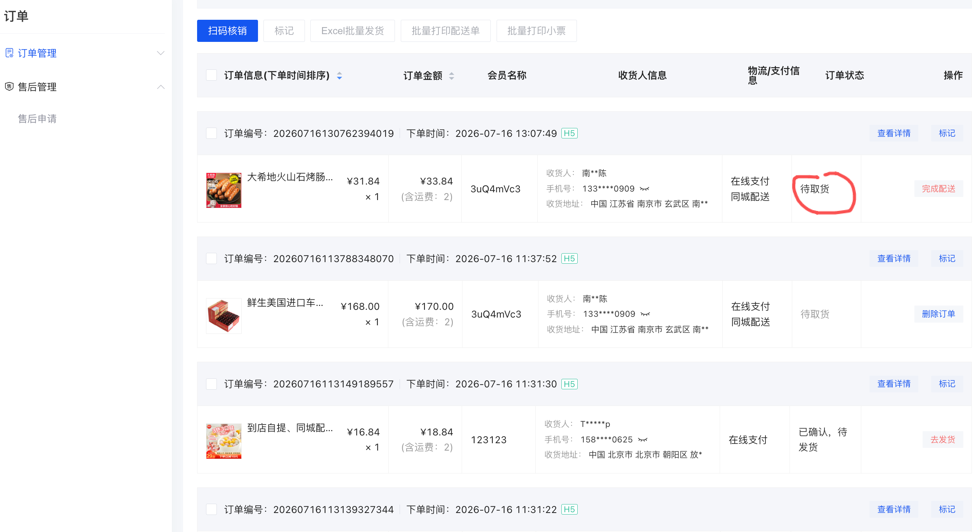Collapse the 售后管理 menu chevron
The width and height of the screenshot is (980, 532).
point(161,87)
